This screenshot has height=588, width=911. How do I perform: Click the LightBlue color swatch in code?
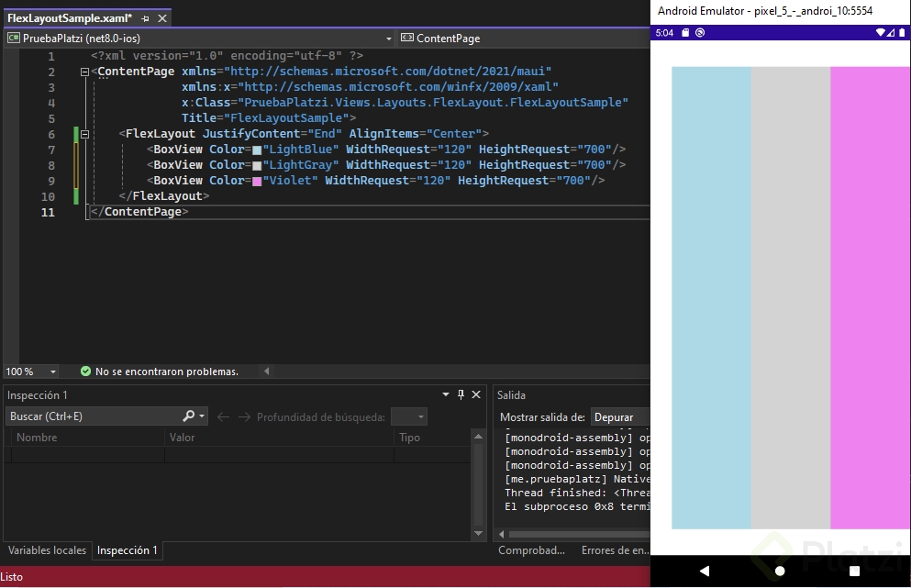(x=257, y=150)
